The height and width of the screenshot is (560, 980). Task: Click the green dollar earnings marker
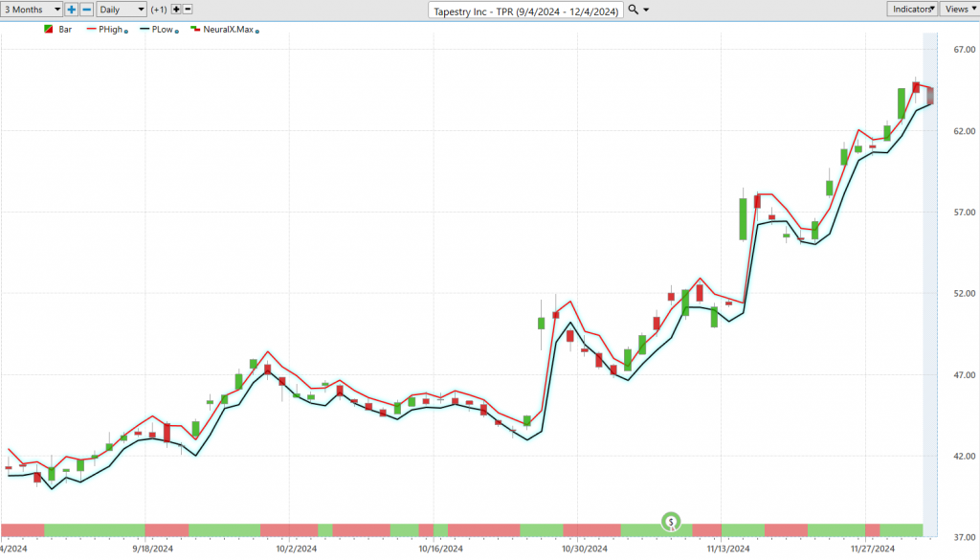click(671, 522)
